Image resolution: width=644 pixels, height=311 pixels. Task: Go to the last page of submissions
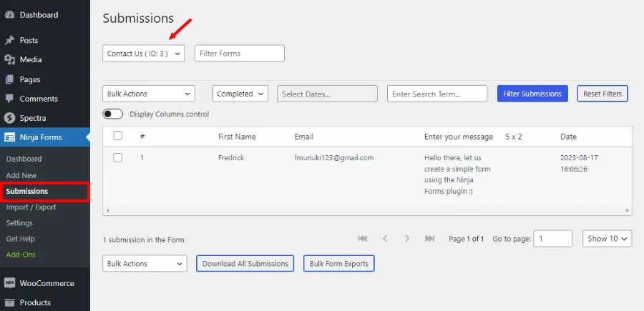tap(429, 238)
